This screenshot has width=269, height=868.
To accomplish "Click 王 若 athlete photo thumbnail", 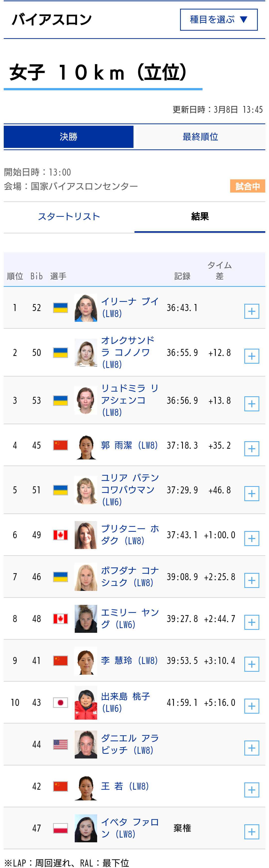I will (86, 786).
